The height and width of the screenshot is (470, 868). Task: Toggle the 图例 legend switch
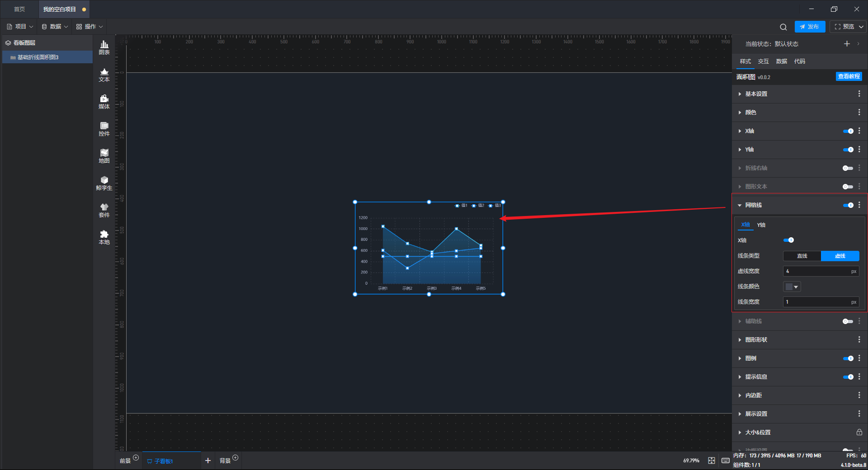pyautogui.click(x=848, y=358)
